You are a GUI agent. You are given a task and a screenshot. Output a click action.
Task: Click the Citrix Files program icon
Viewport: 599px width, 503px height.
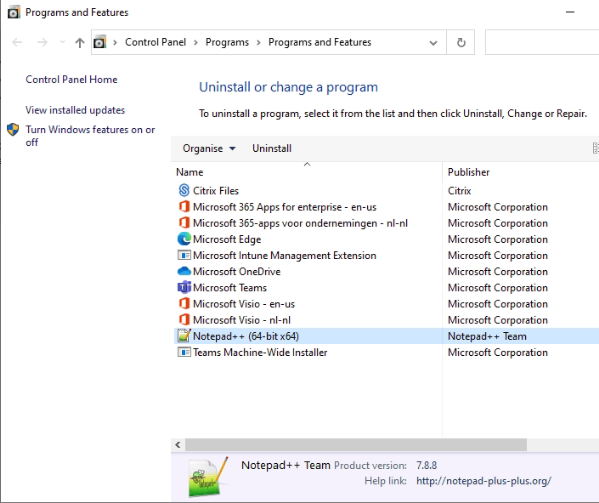[184, 190]
